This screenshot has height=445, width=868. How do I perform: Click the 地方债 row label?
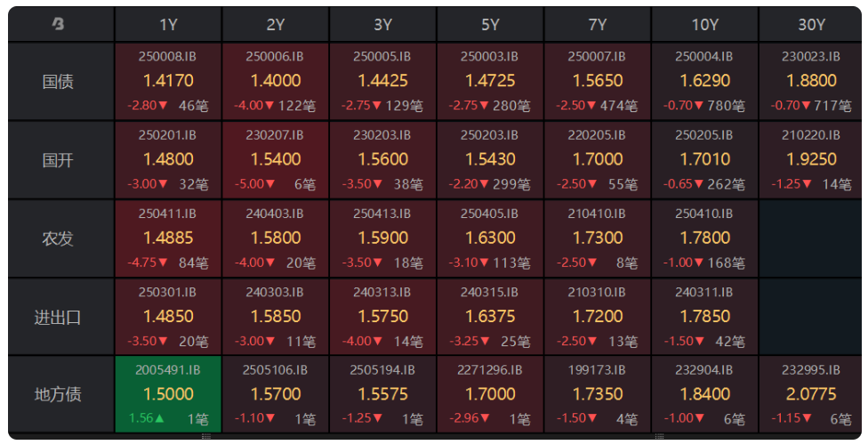[x=58, y=394]
